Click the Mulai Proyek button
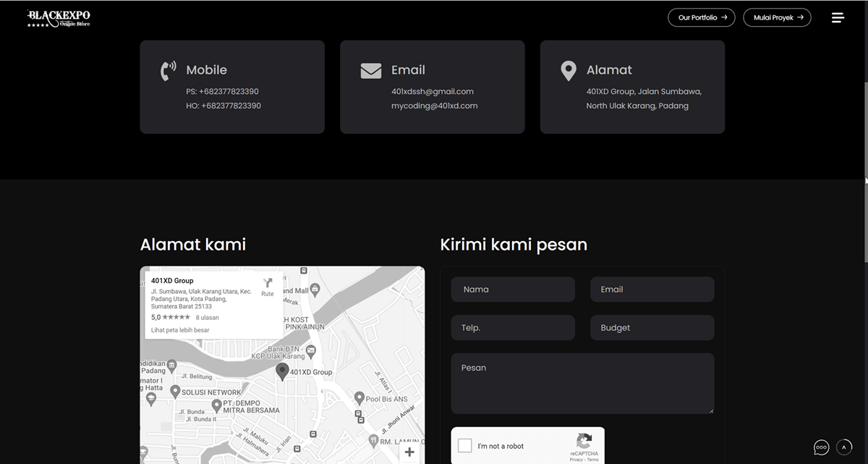Screen dimensions: 868x464 [x=777, y=17]
